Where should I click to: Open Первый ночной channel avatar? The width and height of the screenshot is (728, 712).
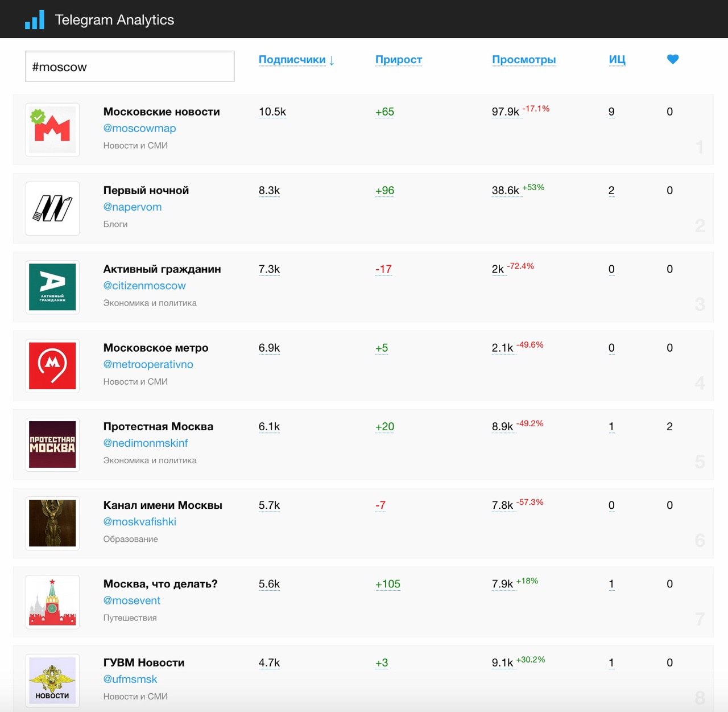(52, 208)
